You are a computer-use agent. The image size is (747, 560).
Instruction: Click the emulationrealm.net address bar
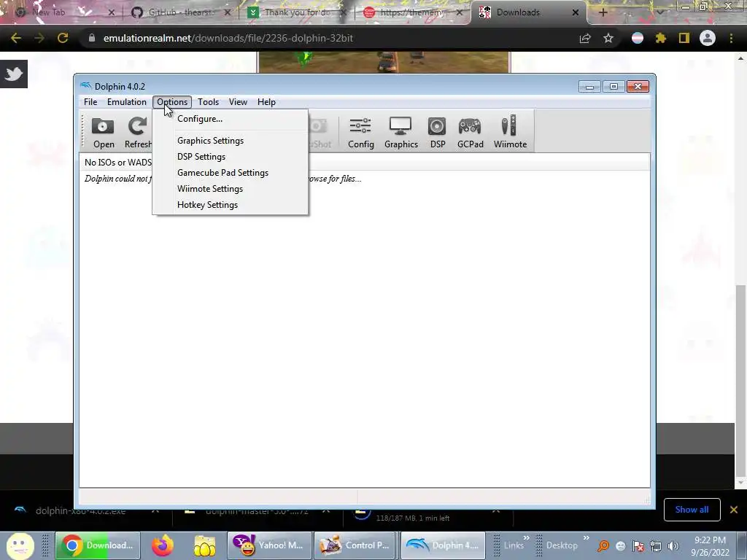pyautogui.click(x=329, y=38)
